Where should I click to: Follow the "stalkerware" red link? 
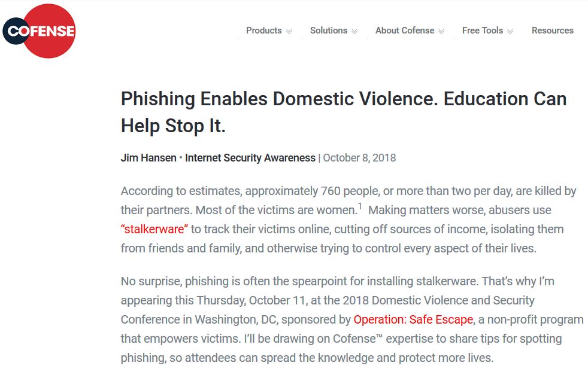154,229
